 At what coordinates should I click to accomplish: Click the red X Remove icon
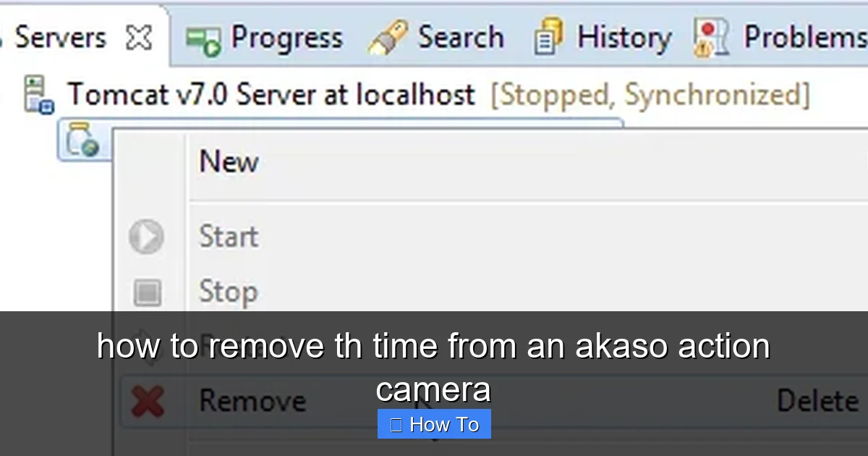coord(148,401)
